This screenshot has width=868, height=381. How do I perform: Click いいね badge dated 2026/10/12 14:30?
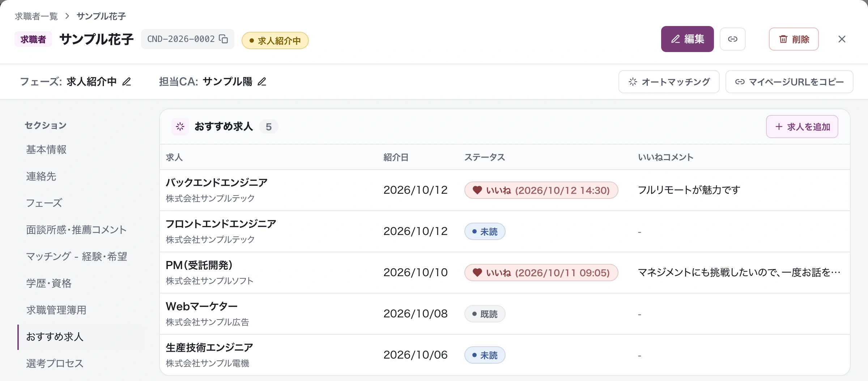(x=541, y=190)
